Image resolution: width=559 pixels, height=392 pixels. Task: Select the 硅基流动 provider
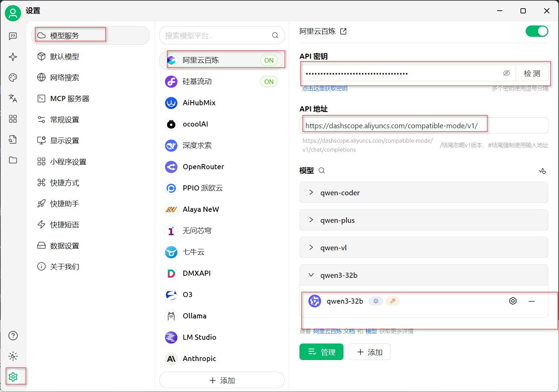222,81
